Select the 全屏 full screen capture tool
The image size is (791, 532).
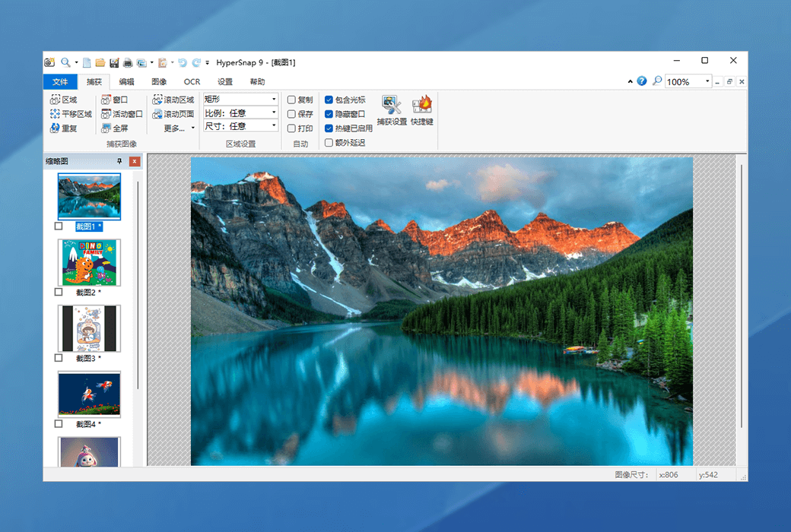[115, 128]
